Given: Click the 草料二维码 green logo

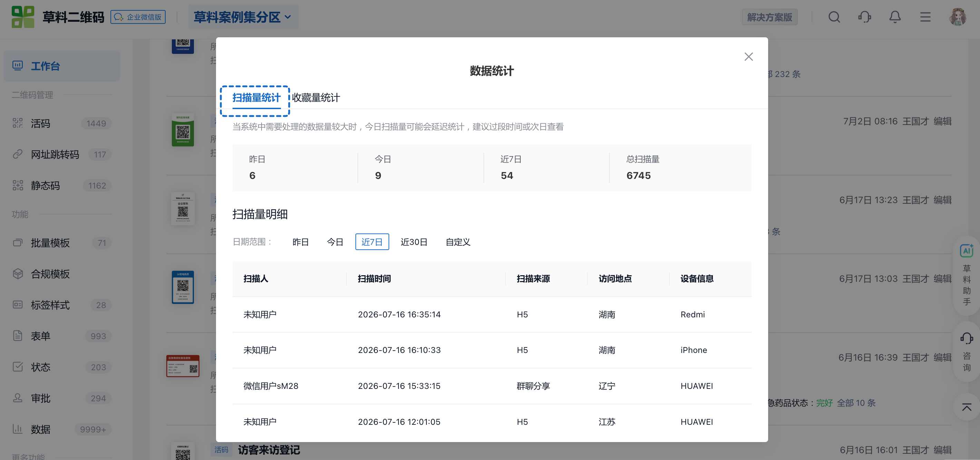Looking at the screenshot, I should [22, 17].
